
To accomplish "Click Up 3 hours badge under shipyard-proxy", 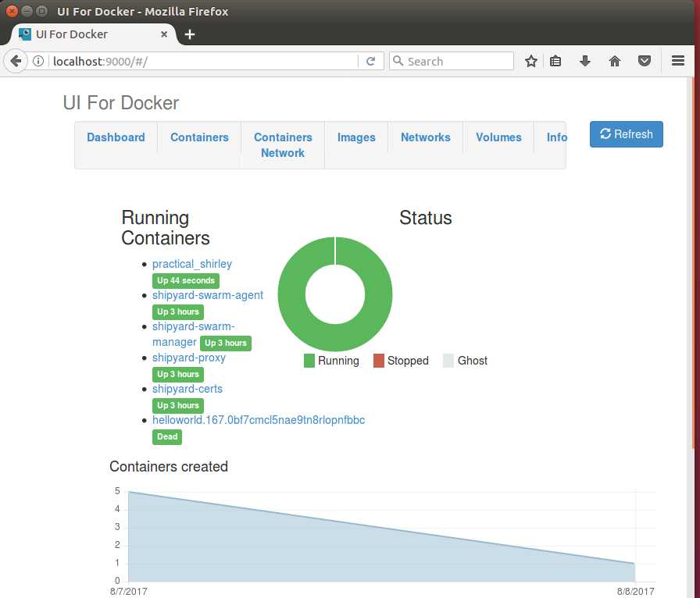I will click(x=177, y=375).
